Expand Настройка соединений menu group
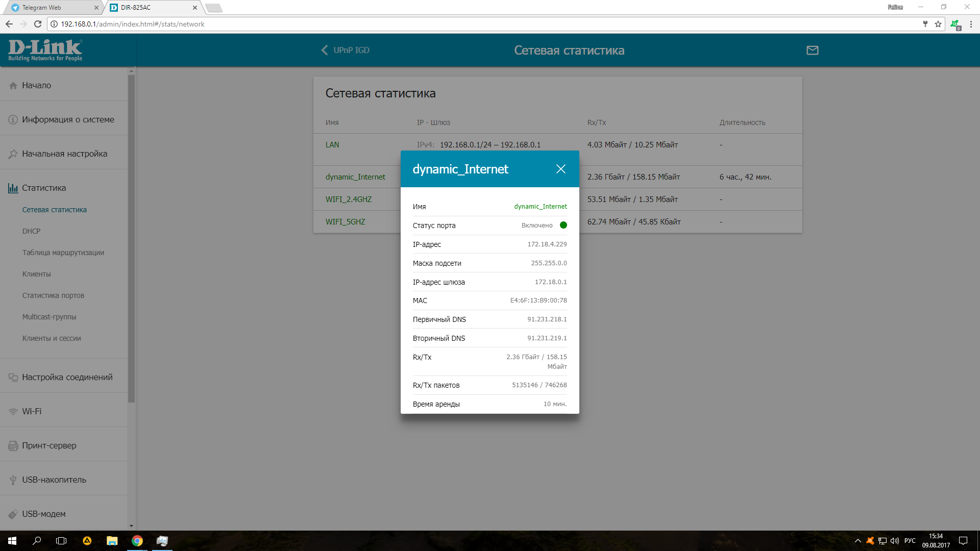 coord(67,377)
